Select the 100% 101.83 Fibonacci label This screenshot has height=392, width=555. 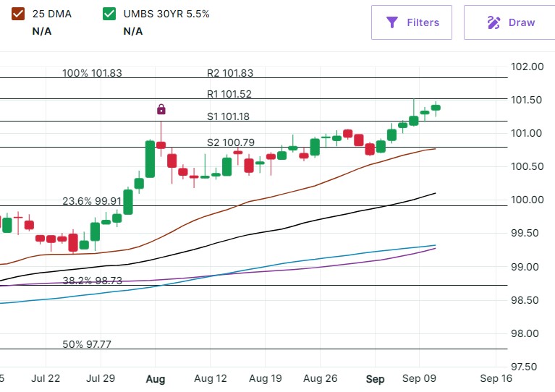tap(92, 73)
